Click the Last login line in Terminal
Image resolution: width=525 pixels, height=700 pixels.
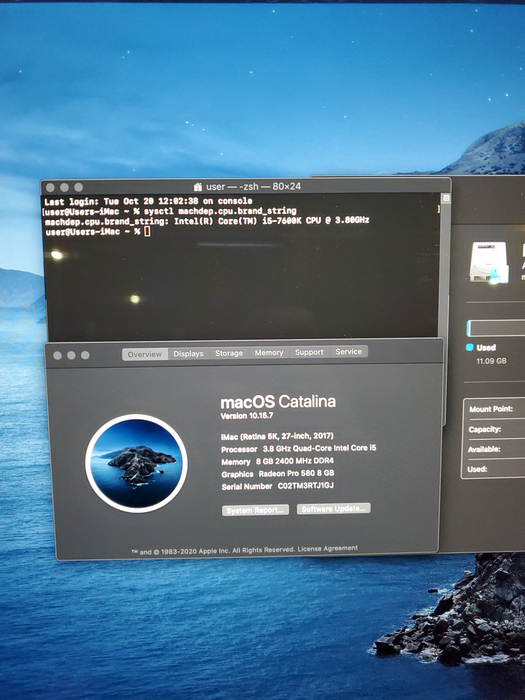[148, 201]
